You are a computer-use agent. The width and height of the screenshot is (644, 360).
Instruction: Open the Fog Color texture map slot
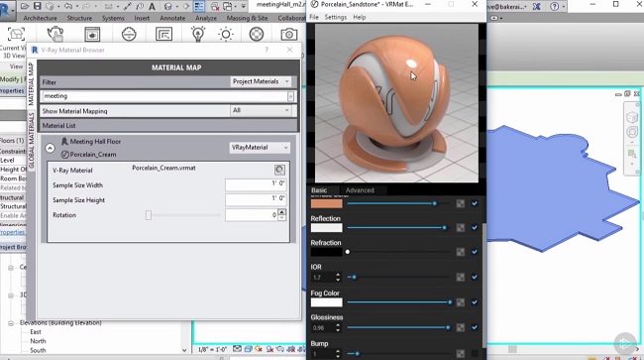coord(461,302)
